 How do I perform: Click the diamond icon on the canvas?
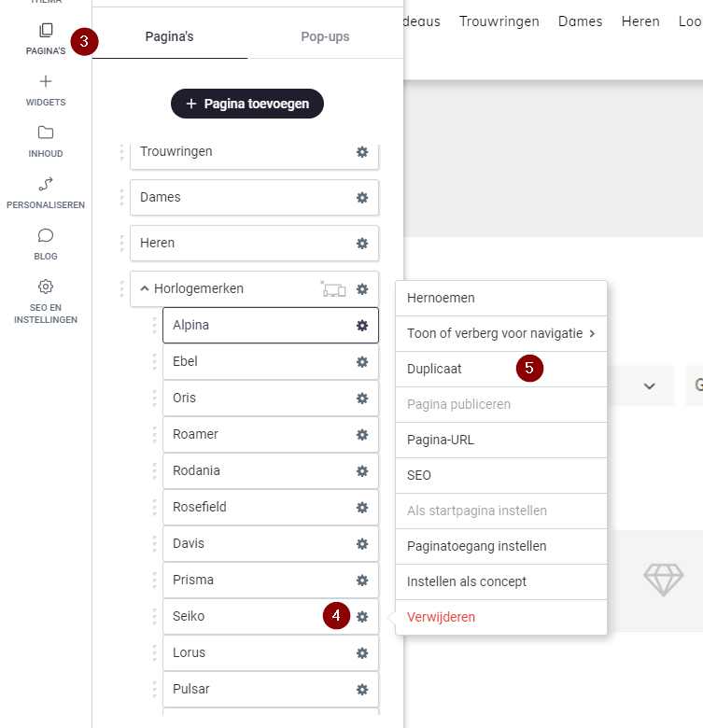click(663, 580)
